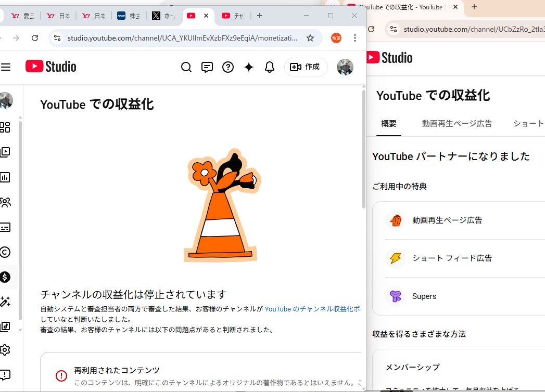Open the site information icon in left address bar

coord(57,38)
